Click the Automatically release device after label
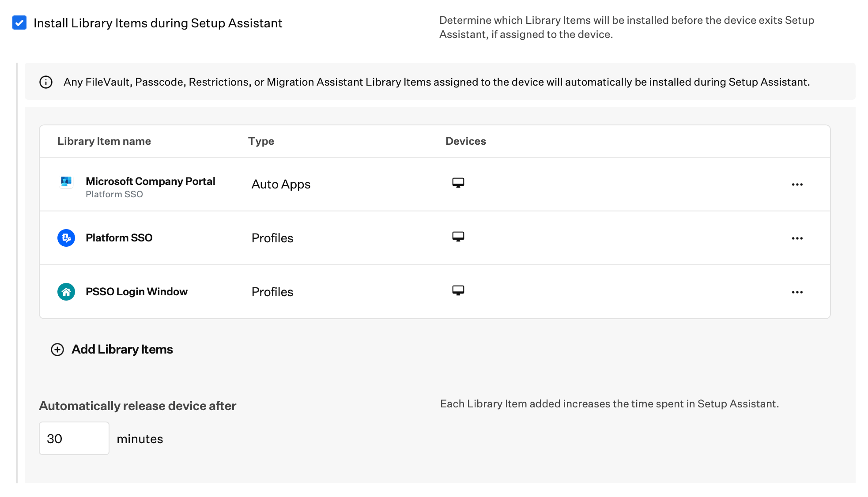This screenshot has width=868, height=497. 138,406
